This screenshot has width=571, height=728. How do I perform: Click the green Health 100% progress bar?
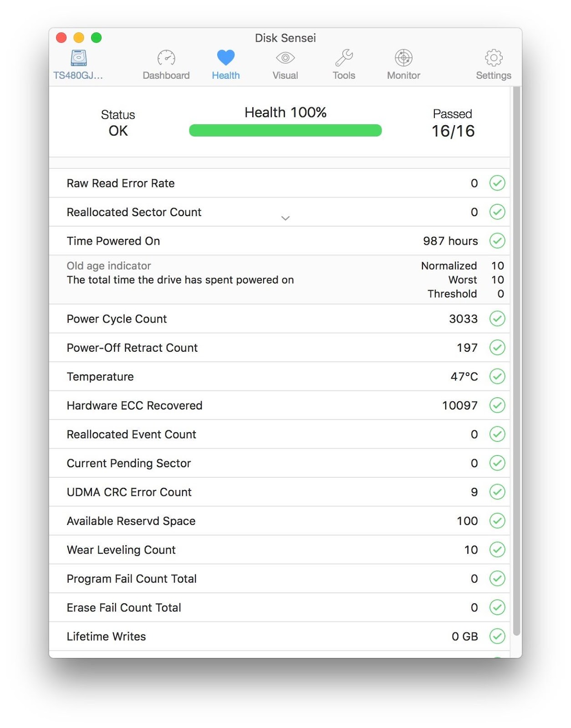[x=285, y=131]
